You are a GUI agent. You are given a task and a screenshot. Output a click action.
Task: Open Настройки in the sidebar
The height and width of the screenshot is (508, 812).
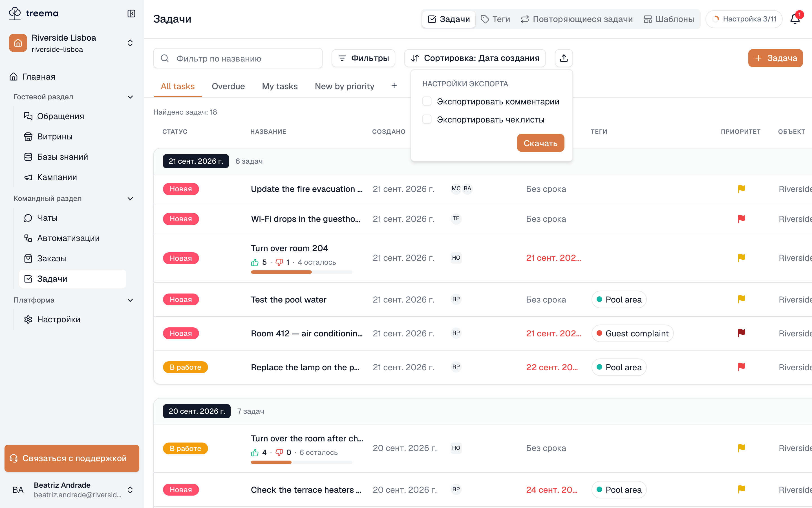click(x=72, y=319)
